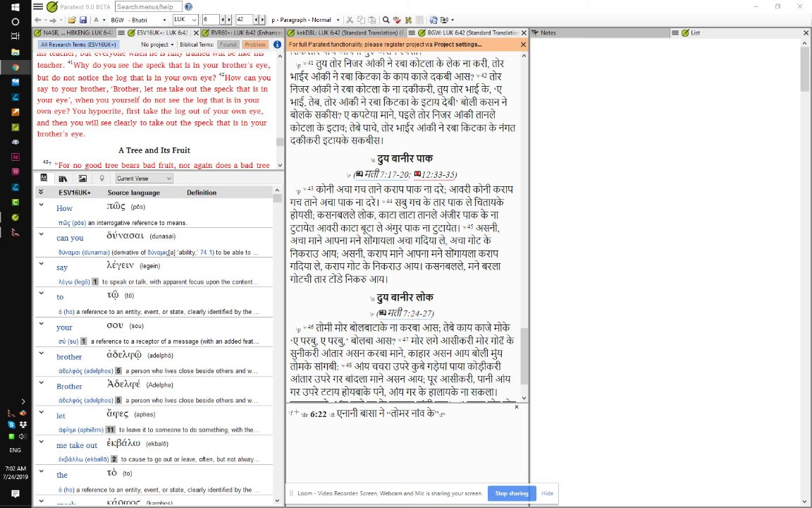Select the BGW: LUK 6:42 tab
Image resolution: width=812 pixels, height=508 pixels.
(x=469, y=32)
